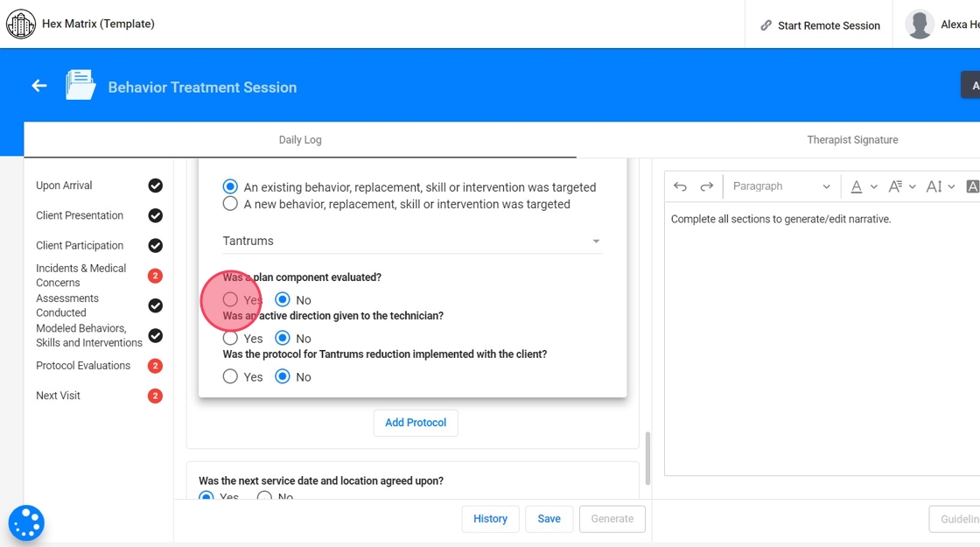Viewport: 980px width, 547px height.
Task: Redo the edit in the narrative editor
Action: (x=706, y=186)
